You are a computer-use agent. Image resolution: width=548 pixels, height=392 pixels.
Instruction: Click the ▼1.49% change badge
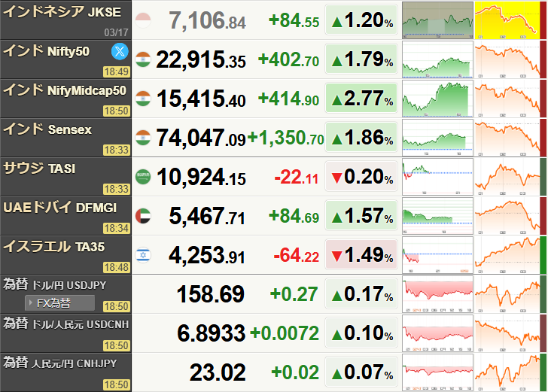[361, 255]
